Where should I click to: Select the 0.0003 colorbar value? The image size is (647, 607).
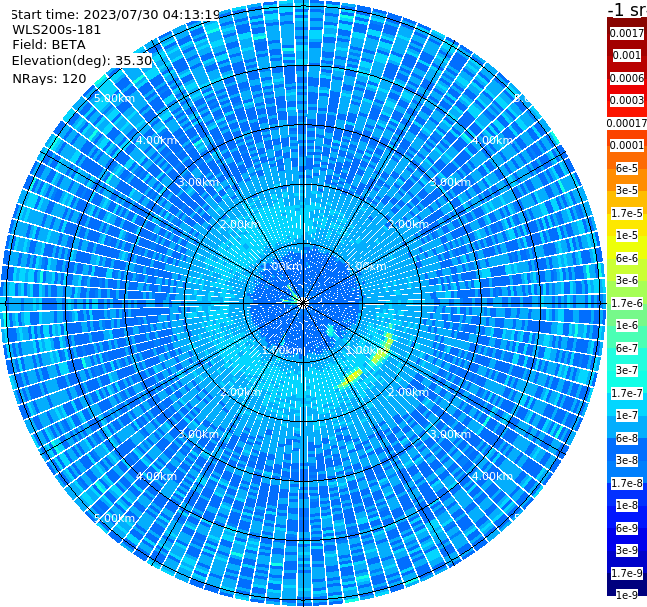[x=627, y=100]
